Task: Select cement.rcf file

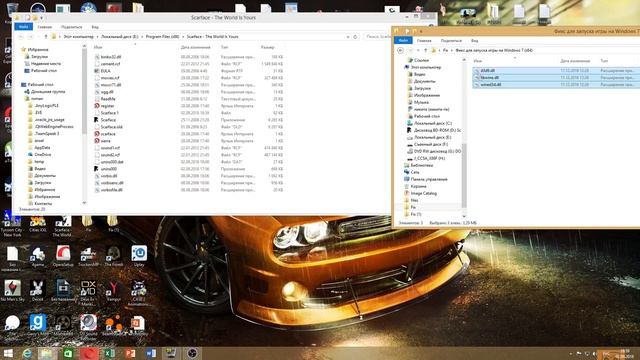Action: point(107,64)
